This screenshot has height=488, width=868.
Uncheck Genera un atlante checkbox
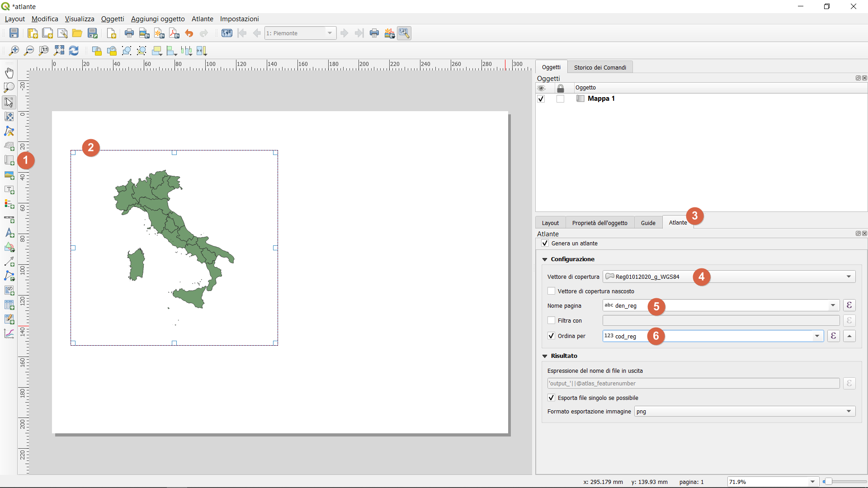pyautogui.click(x=545, y=243)
